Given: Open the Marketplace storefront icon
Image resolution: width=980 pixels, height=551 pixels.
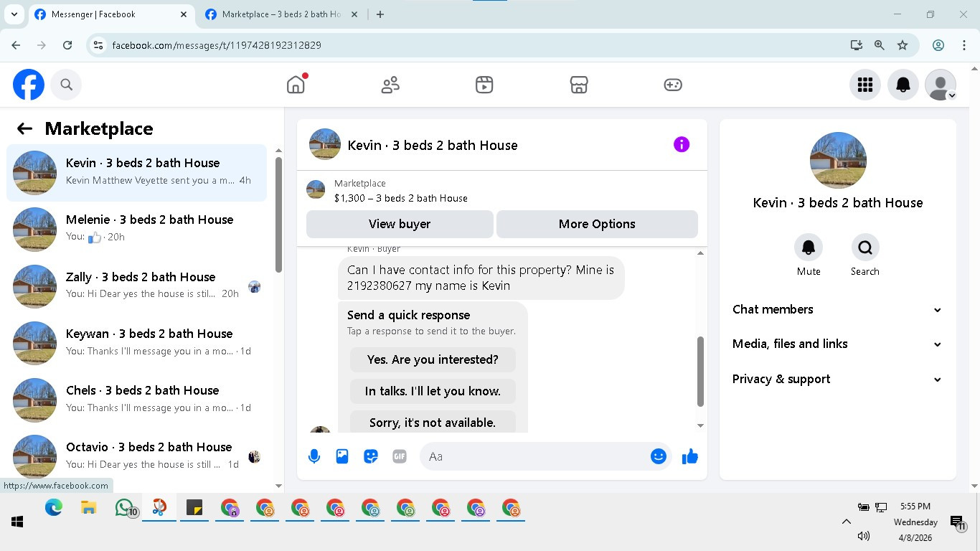Looking at the screenshot, I should pos(579,85).
